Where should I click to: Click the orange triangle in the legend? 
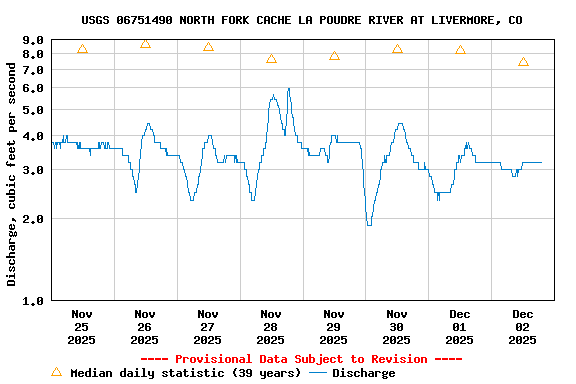[57, 372]
